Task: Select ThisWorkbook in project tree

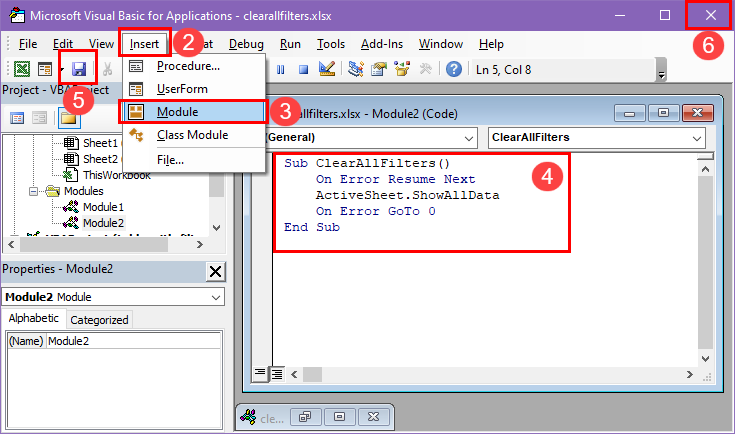Action: click(x=116, y=175)
